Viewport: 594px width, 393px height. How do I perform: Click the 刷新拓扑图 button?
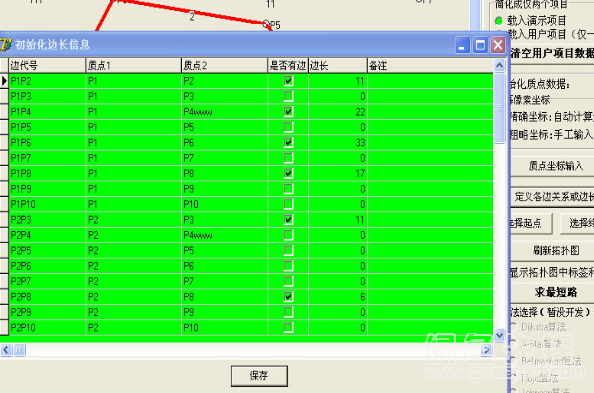click(553, 251)
